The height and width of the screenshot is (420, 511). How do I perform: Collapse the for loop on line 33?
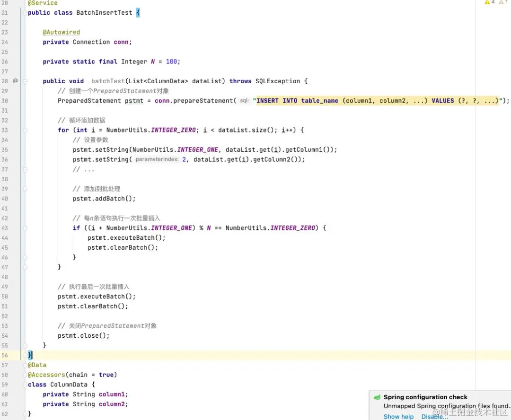25,130
